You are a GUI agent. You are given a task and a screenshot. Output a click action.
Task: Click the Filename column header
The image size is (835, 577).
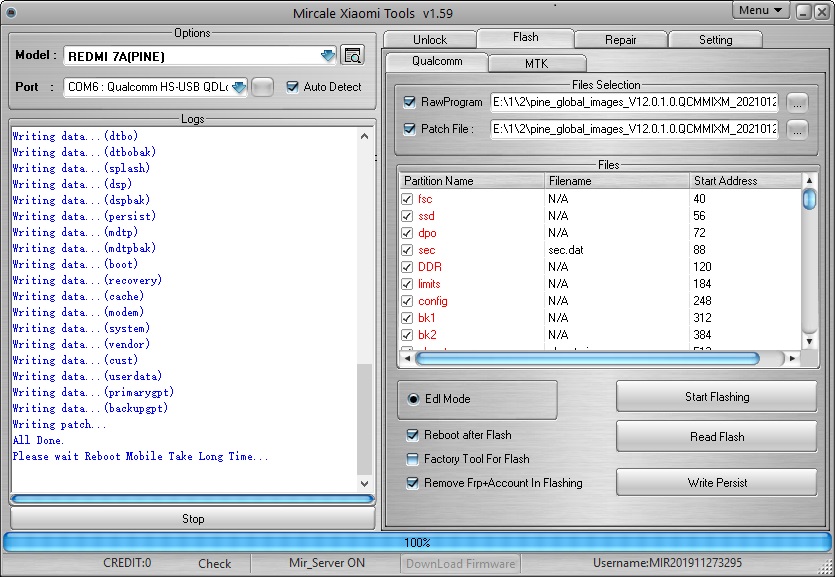[617, 181]
